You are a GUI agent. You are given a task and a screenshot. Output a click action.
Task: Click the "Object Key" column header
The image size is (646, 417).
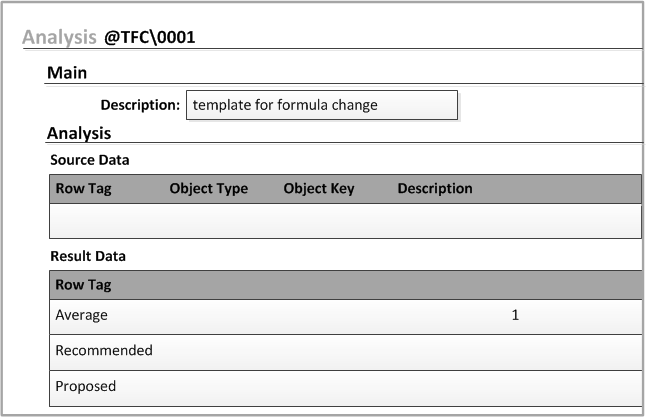coord(319,188)
